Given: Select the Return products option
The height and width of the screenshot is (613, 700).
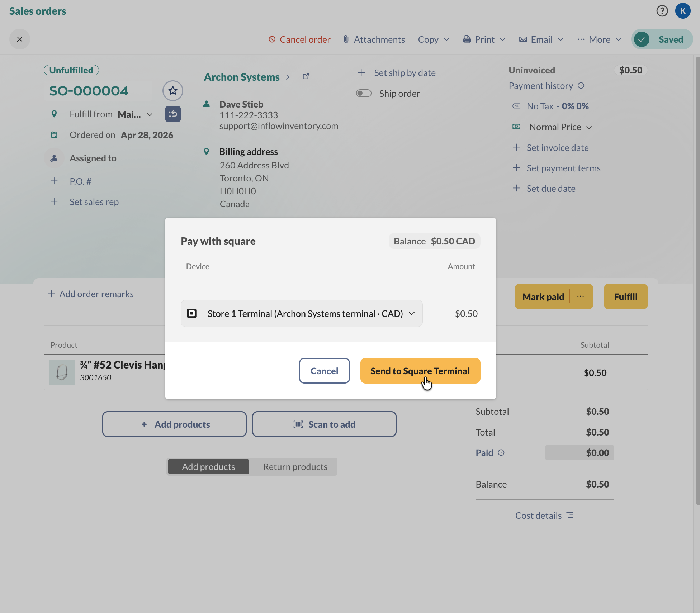Looking at the screenshot, I should pyautogui.click(x=295, y=467).
